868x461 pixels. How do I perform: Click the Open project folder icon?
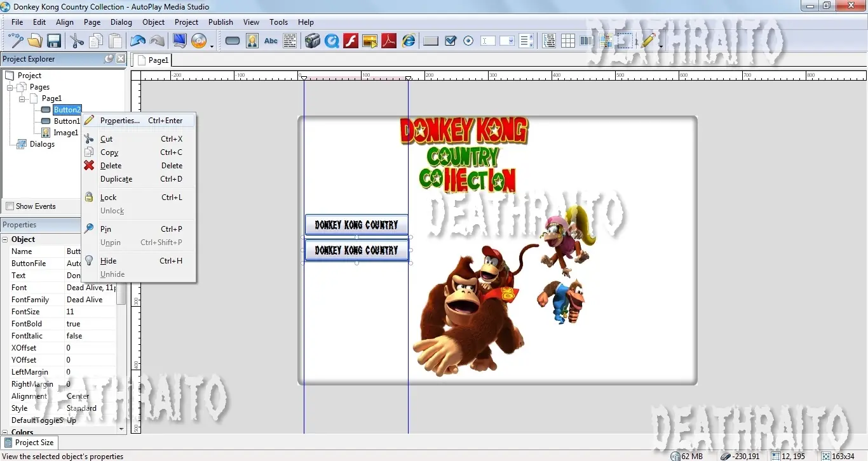pos(34,41)
